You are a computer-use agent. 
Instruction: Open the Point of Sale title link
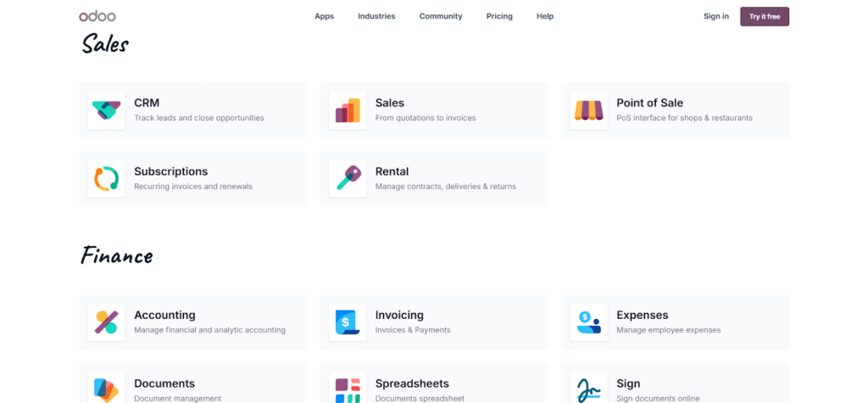[x=650, y=104]
